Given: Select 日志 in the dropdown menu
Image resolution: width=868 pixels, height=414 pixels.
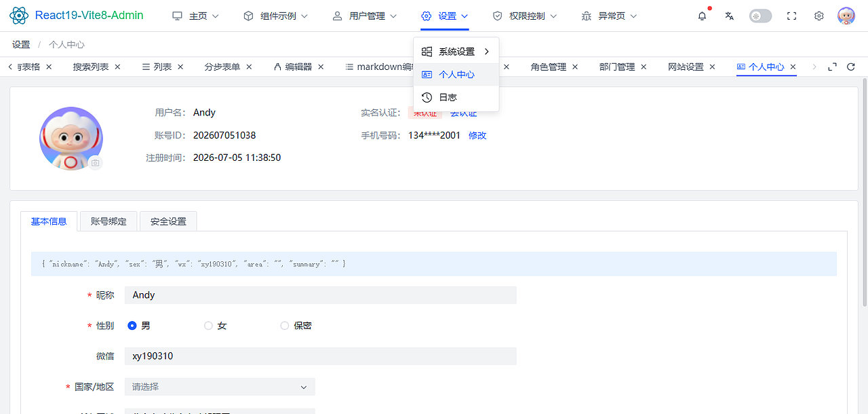Looking at the screenshot, I should click(456, 97).
